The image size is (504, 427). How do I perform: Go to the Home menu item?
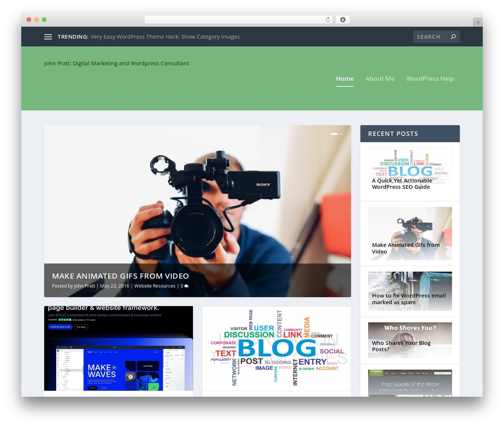point(345,78)
